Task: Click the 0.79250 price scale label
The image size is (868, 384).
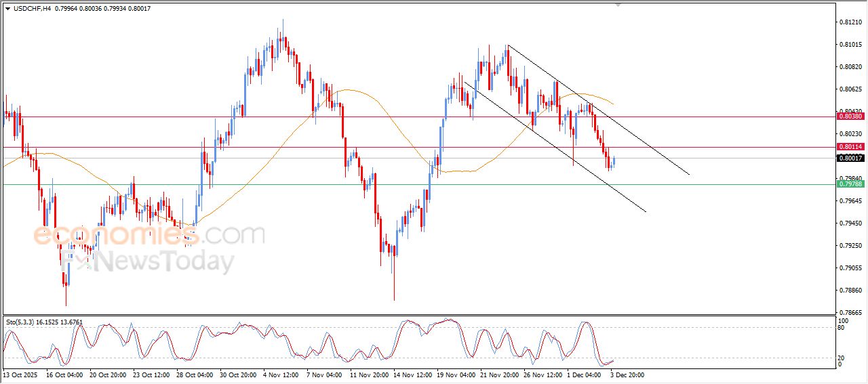Action: pos(850,246)
